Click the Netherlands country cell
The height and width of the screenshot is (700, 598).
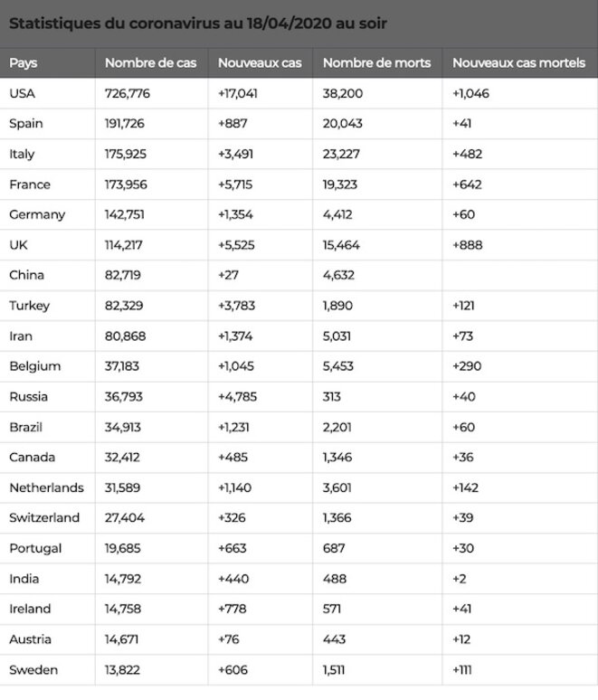(47, 487)
